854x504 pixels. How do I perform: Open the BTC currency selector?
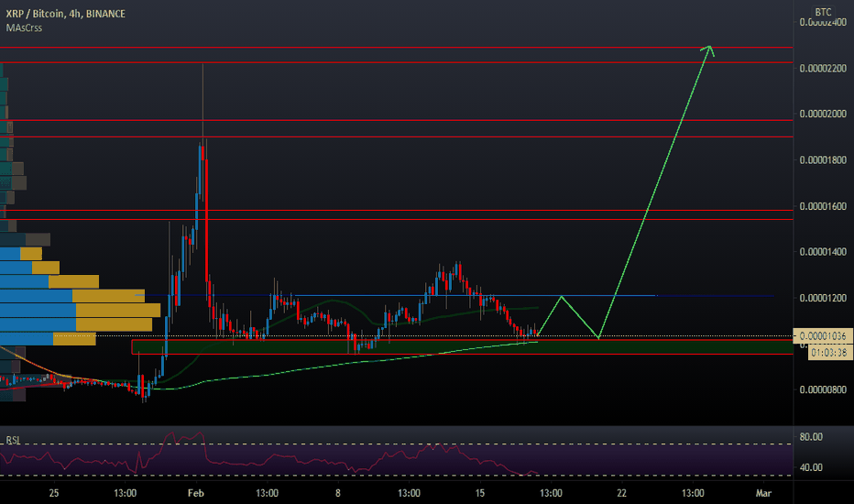[823, 12]
